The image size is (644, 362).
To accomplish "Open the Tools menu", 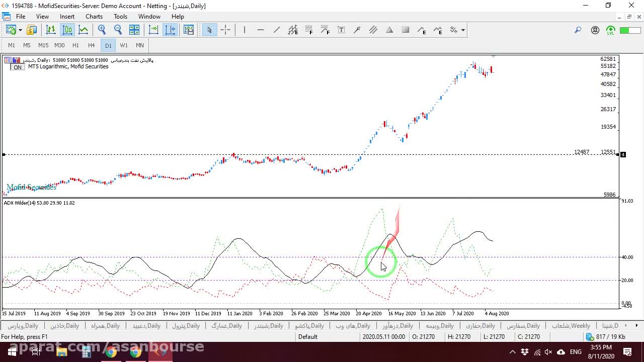I will (x=120, y=17).
